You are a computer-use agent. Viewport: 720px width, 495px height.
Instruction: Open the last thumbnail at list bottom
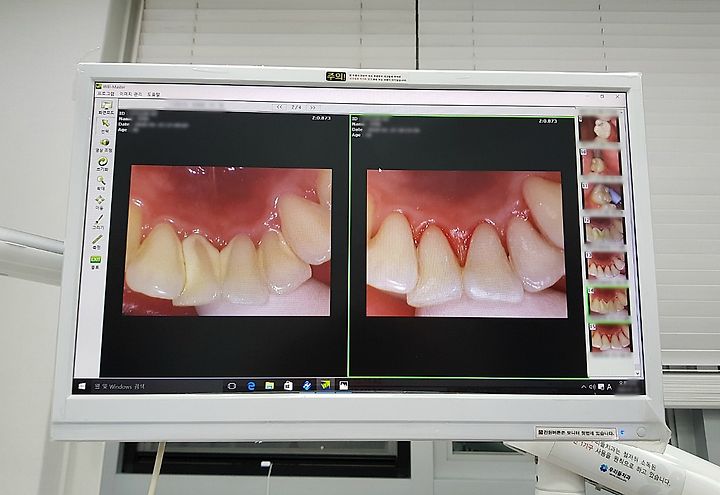[612, 337]
